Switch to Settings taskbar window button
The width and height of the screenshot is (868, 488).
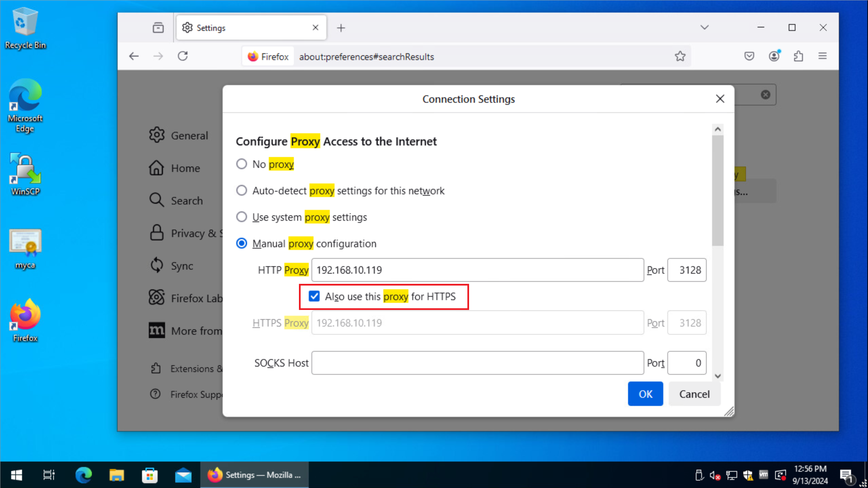[x=254, y=475]
